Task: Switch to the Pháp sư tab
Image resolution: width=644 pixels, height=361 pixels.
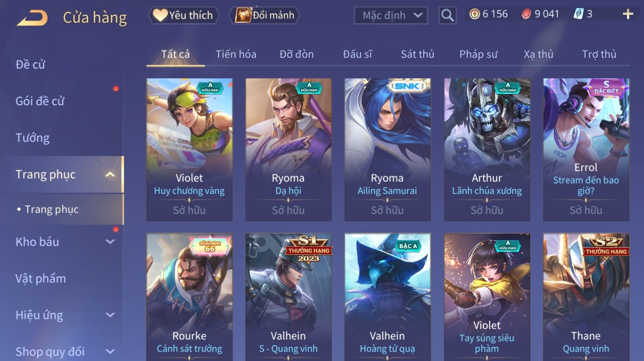Action: (x=478, y=54)
